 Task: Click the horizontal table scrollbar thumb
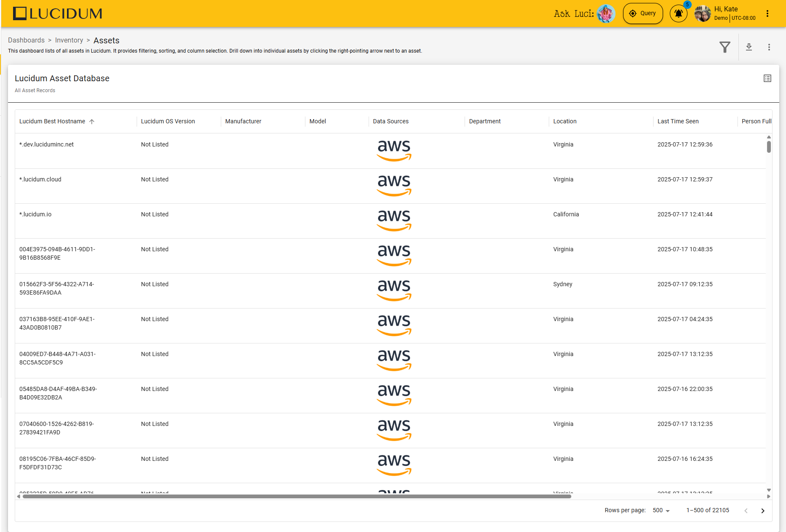coord(297,496)
